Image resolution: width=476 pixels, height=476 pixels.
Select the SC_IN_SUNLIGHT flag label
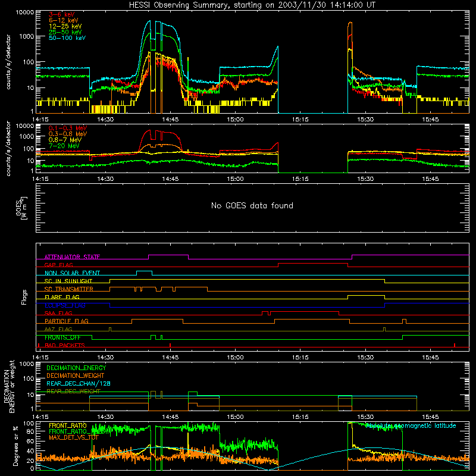coord(68,281)
